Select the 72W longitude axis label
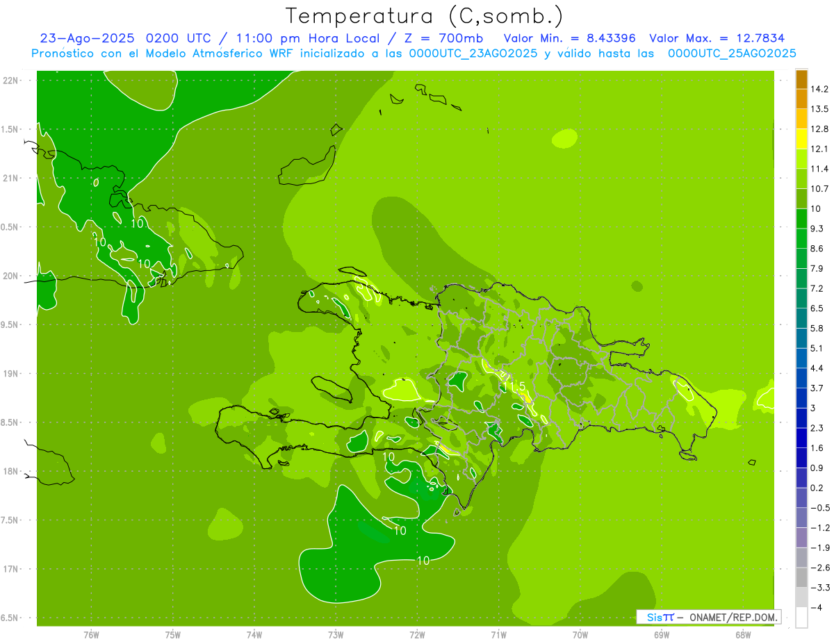The height and width of the screenshot is (644, 834). 417,635
